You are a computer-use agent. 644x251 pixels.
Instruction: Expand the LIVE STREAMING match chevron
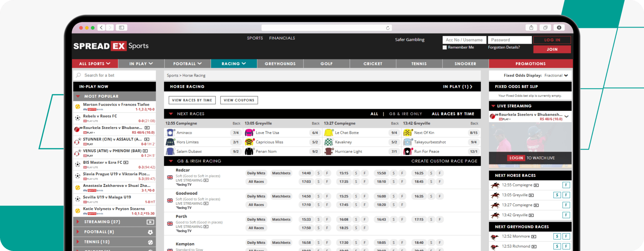point(567,117)
